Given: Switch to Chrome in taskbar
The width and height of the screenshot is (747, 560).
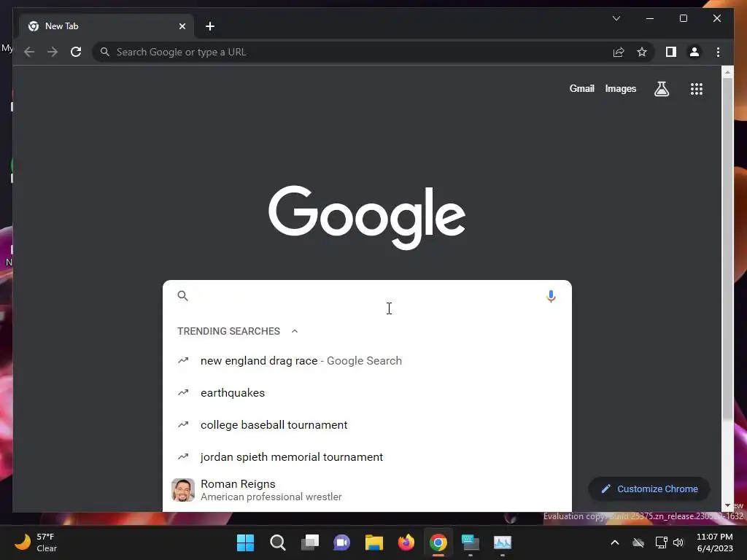Looking at the screenshot, I should 438,542.
